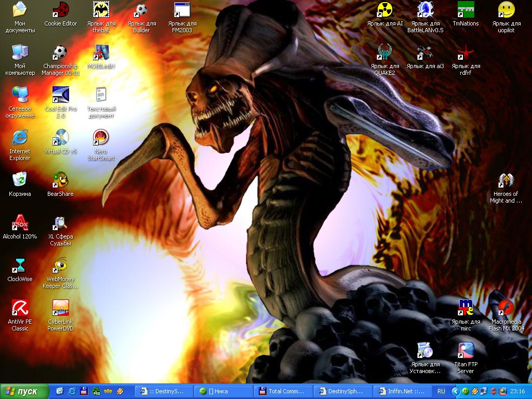The image size is (532, 399).
Task: Select the TmNations desktop icon
Action: coord(465,14)
